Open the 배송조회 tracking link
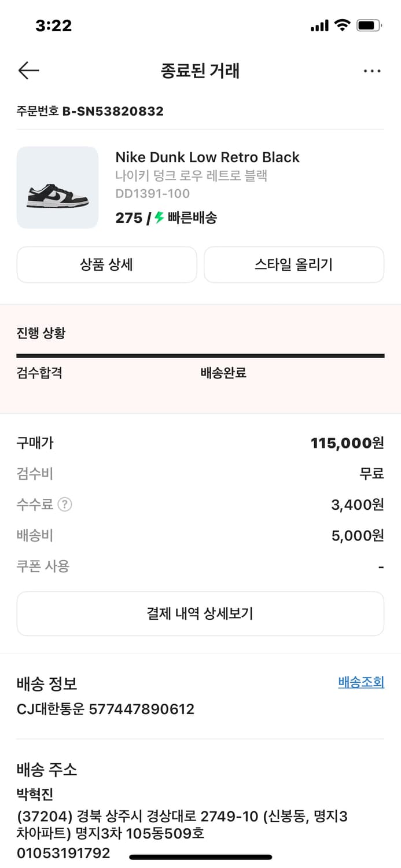This screenshot has height=868, width=401. [361, 682]
